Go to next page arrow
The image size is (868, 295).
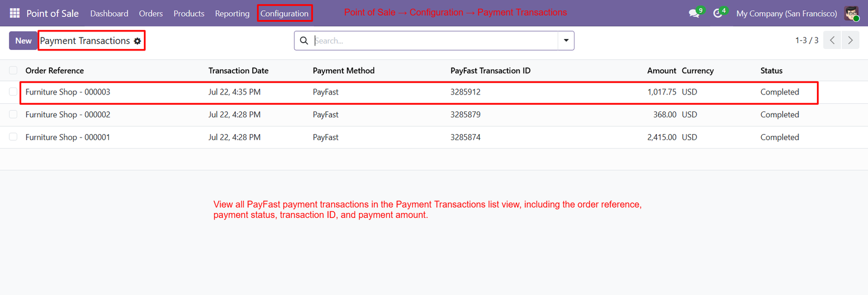coord(850,40)
